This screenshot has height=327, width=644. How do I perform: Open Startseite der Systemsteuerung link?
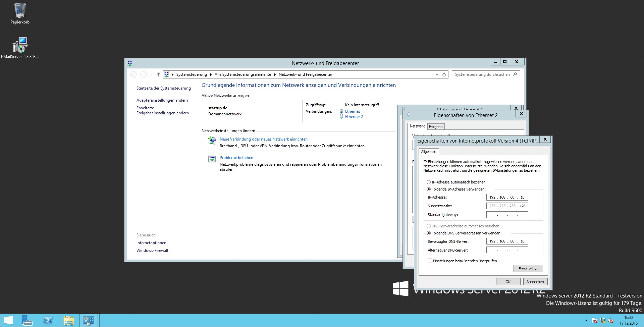coord(163,88)
